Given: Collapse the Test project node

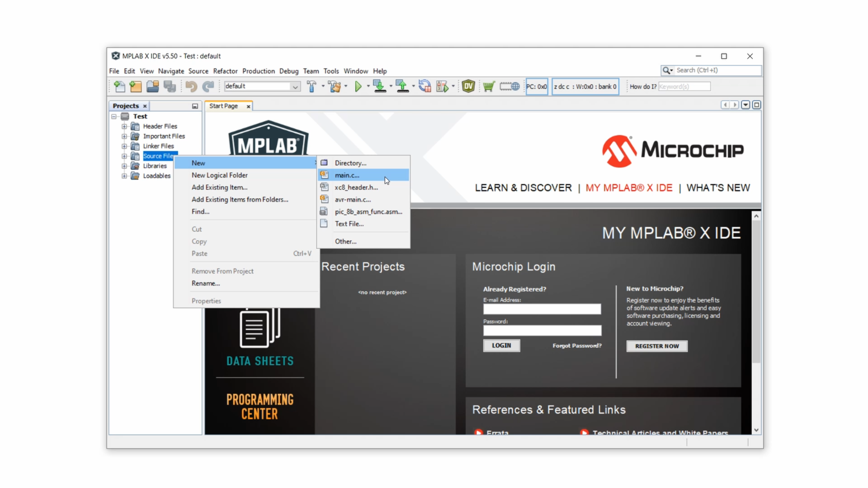Looking at the screenshot, I should [x=114, y=117].
